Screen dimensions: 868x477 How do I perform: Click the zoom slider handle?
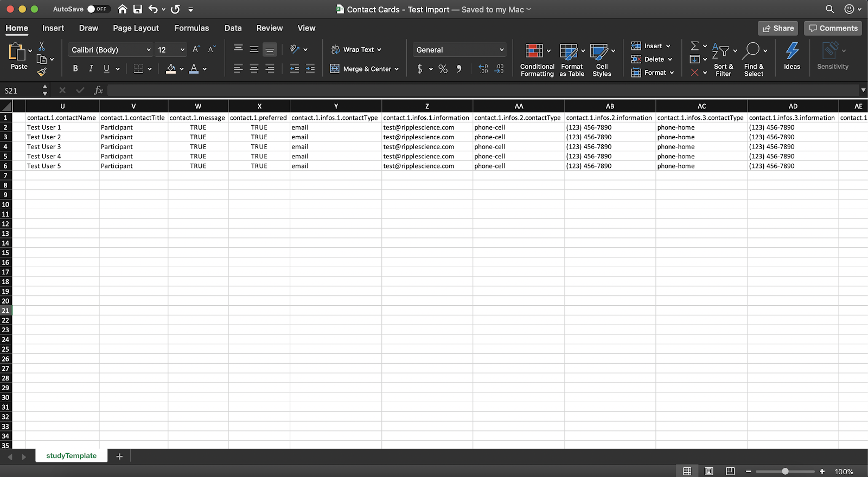coord(785,472)
